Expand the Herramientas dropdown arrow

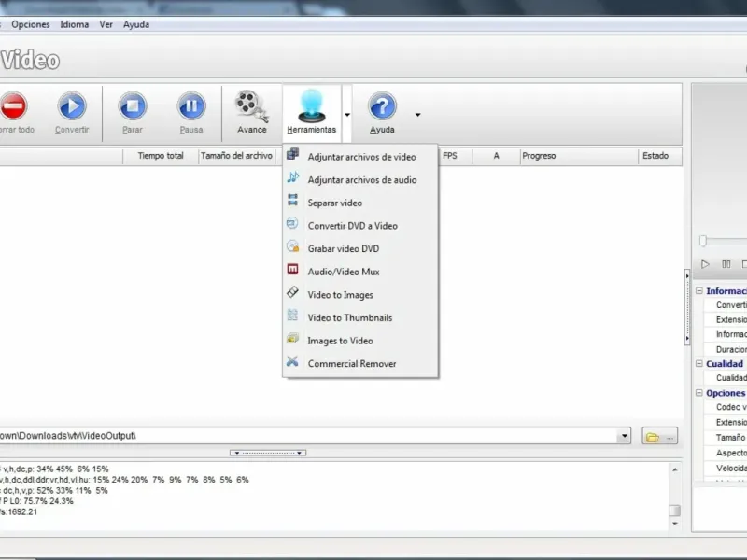[x=347, y=114]
